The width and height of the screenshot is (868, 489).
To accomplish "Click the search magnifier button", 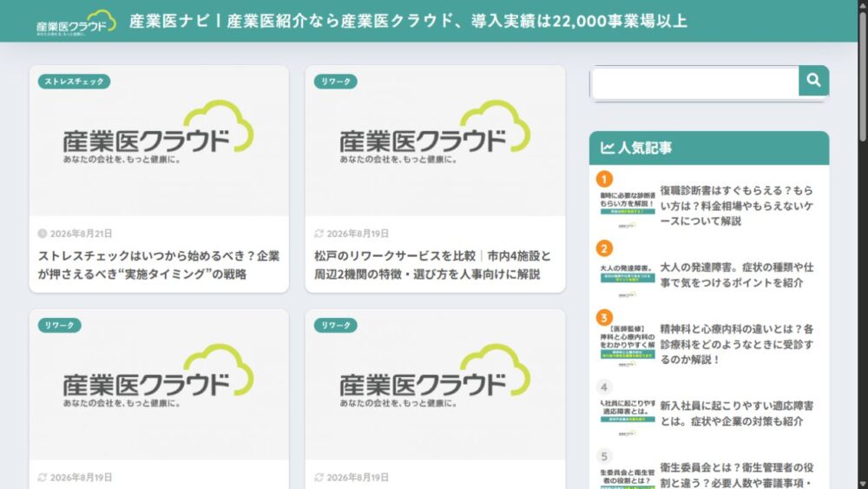I will [813, 81].
